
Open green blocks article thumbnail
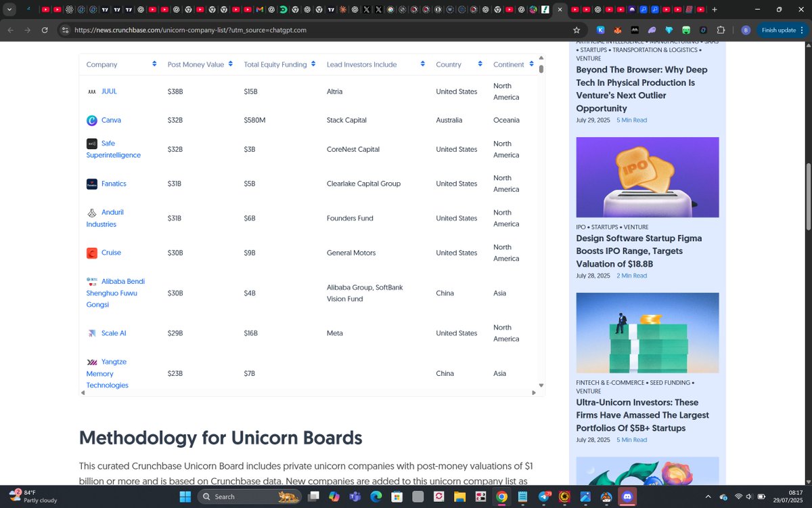[648, 333]
